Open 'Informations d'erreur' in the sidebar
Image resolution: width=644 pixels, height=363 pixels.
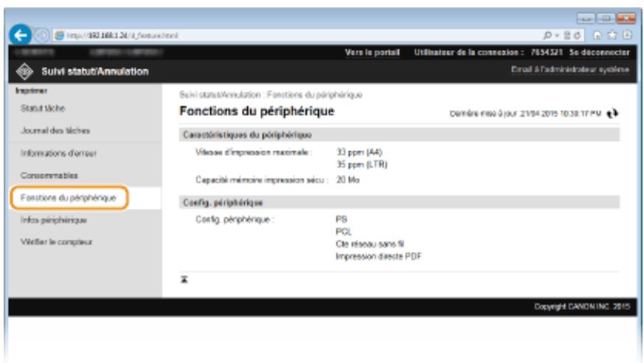[58, 153]
